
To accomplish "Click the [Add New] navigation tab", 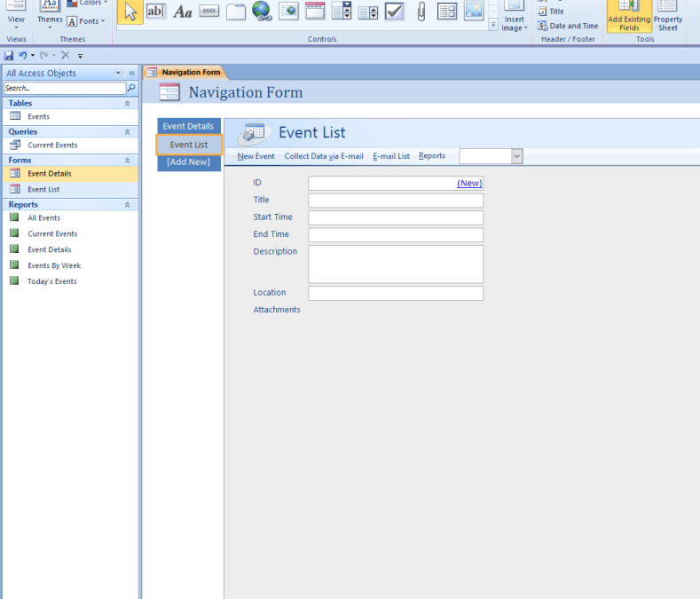I will [x=188, y=162].
